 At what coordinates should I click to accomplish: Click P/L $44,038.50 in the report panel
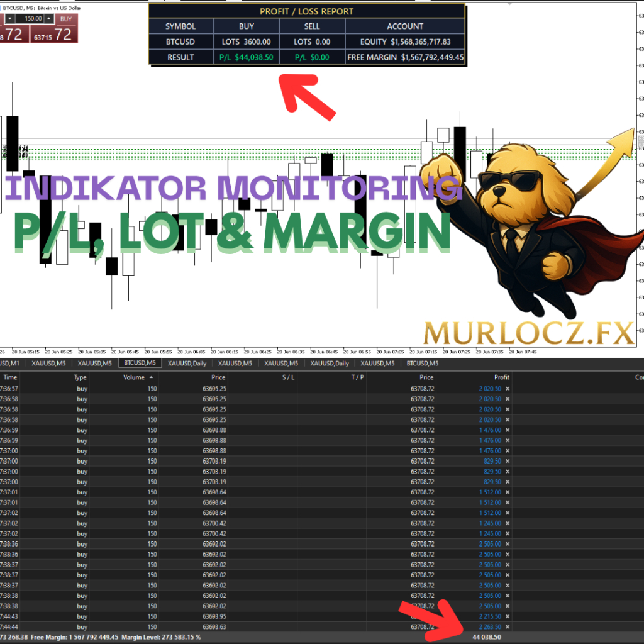click(x=247, y=57)
